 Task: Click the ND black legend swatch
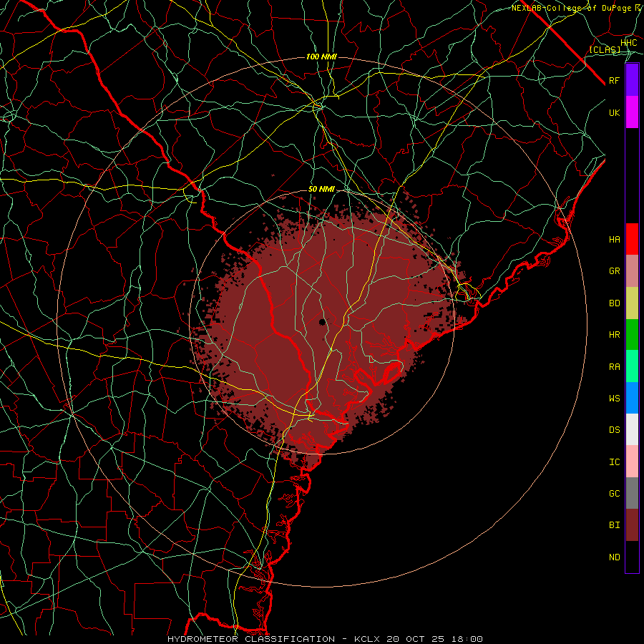point(632,557)
